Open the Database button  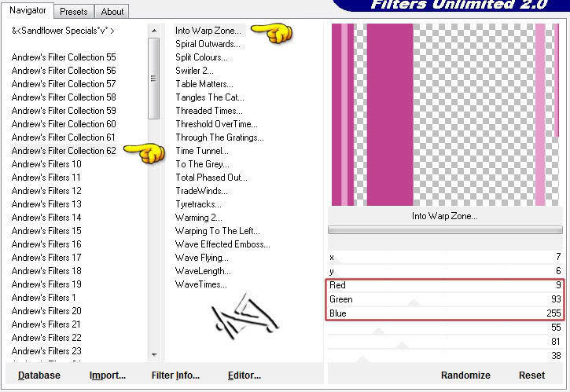39,376
